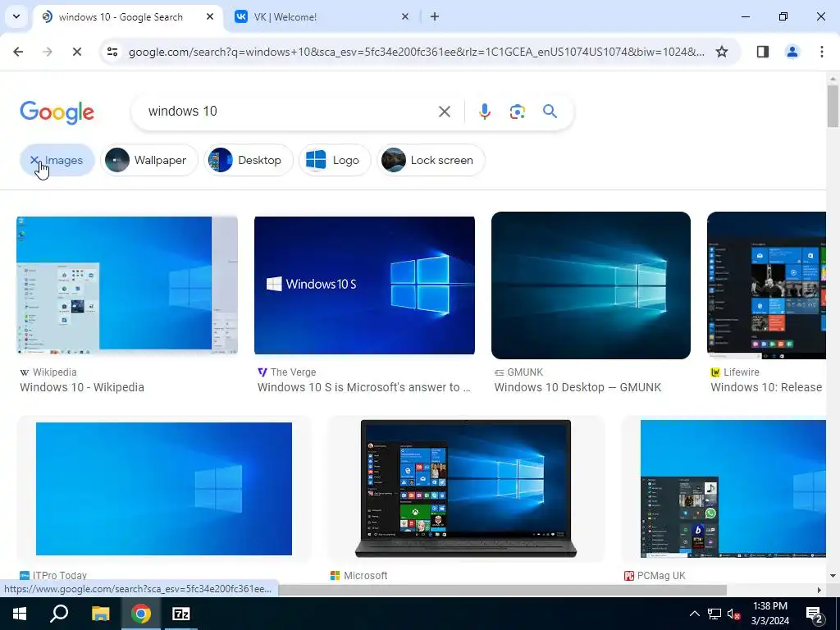The image size is (840, 630).
Task: Open Chrome side panel
Action: [x=763, y=52]
